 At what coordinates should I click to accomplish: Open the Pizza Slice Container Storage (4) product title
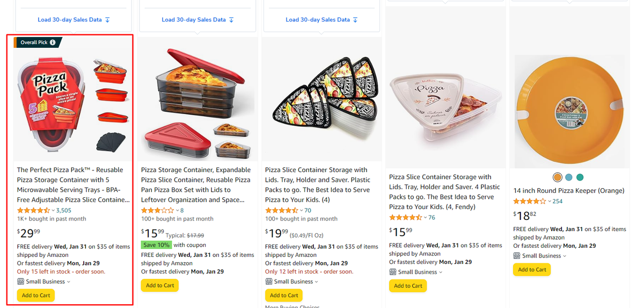pyautogui.click(x=318, y=184)
